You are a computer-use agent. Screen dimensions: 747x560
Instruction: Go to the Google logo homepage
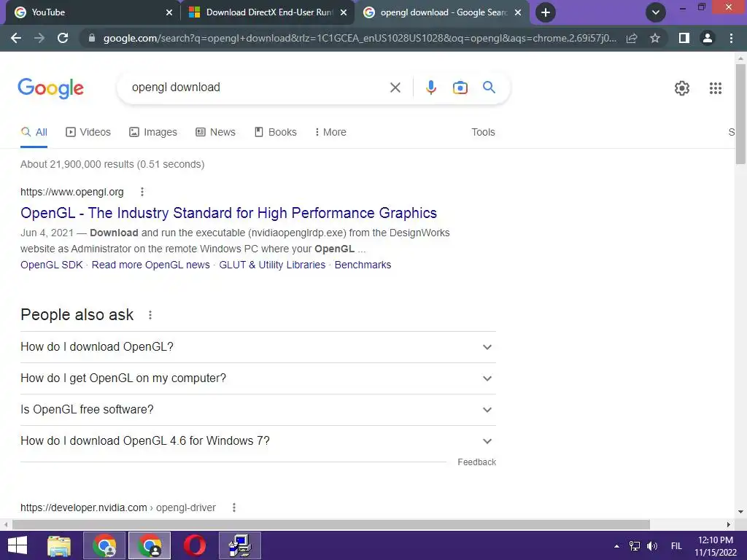point(50,88)
